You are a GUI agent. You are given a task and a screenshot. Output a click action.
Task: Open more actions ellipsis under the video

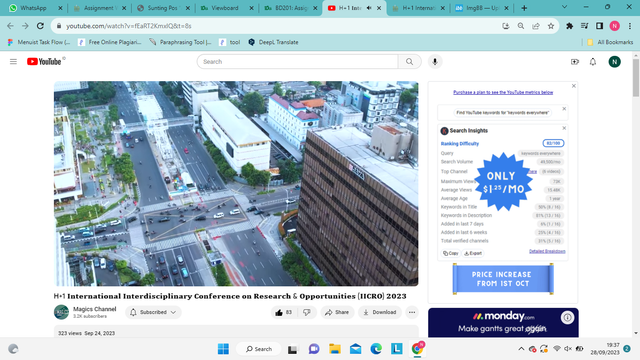coord(412,312)
